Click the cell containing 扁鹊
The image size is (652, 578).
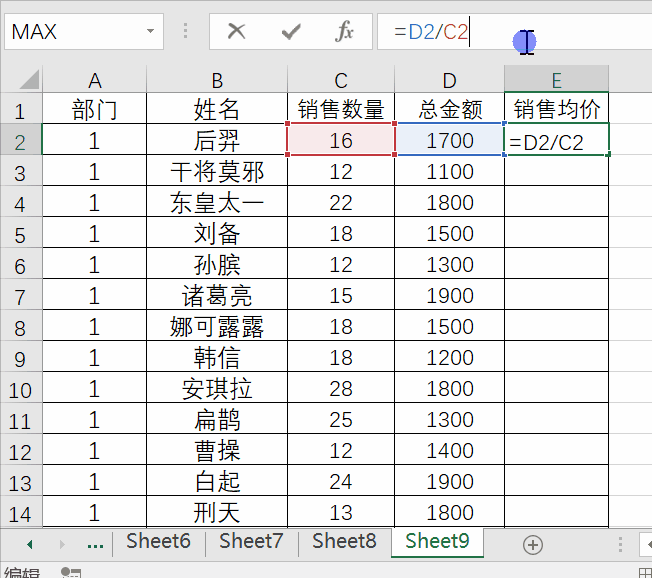217,419
